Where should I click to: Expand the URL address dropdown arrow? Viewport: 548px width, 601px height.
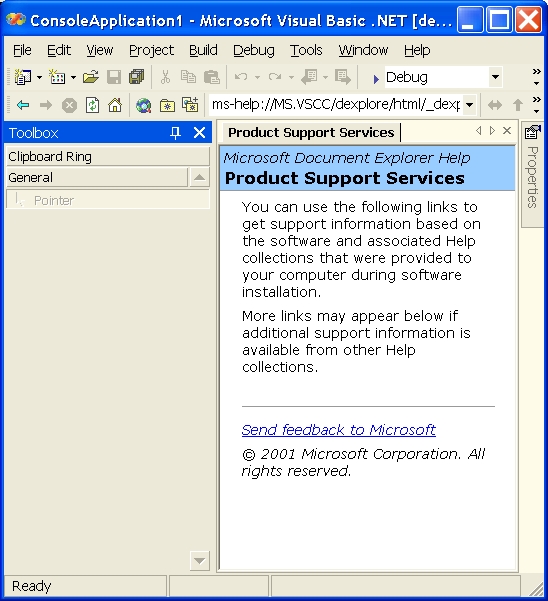click(469, 105)
